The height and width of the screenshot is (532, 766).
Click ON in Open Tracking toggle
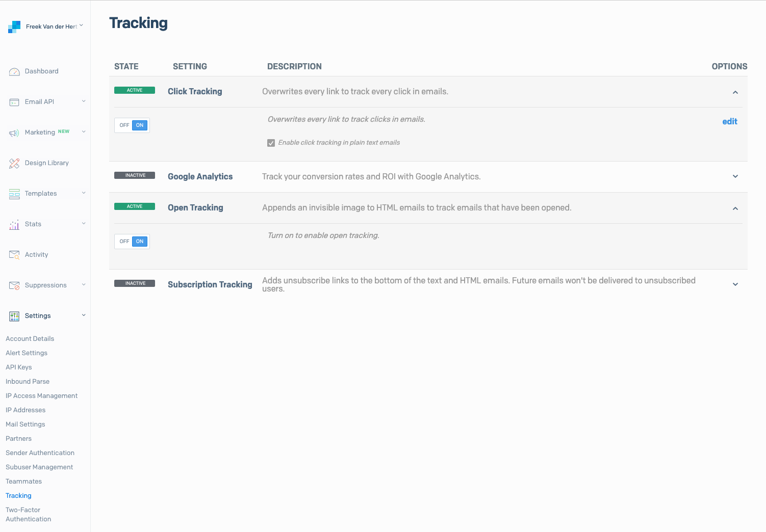click(x=140, y=242)
